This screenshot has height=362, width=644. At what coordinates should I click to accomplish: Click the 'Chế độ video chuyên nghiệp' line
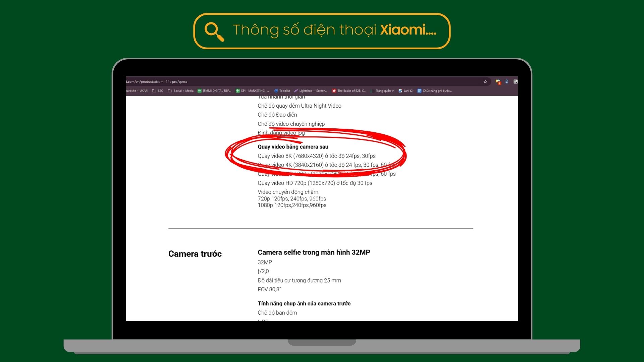click(291, 124)
